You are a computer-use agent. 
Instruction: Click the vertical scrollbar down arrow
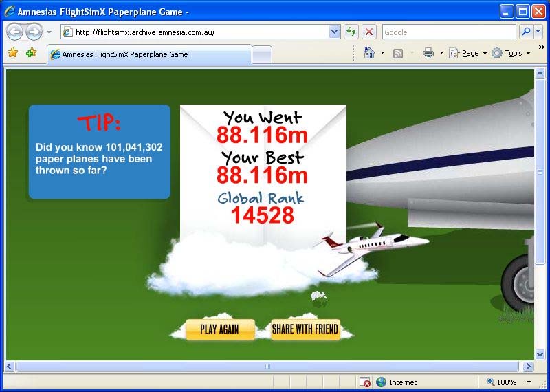[540, 355]
